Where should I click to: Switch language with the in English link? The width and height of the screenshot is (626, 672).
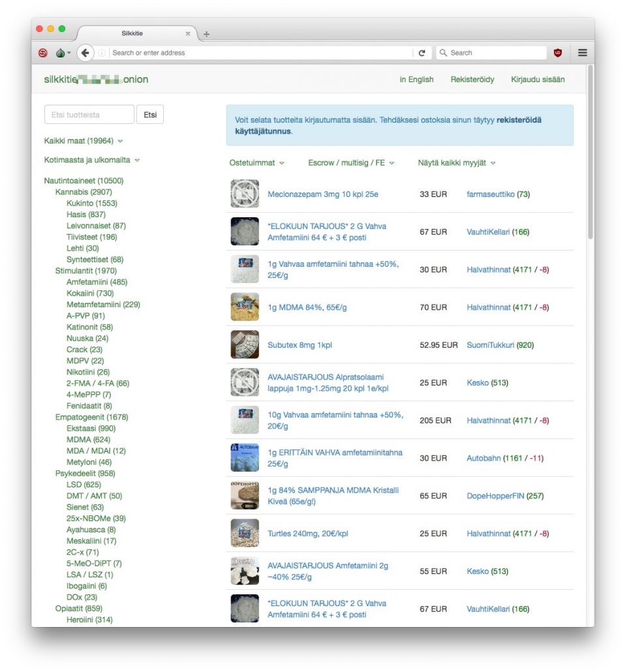[x=416, y=80]
